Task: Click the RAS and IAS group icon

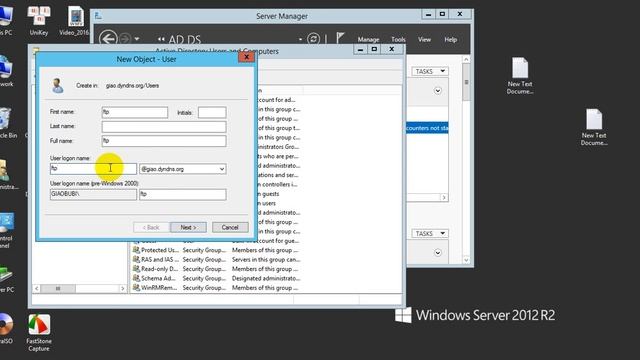Action: click(136, 259)
